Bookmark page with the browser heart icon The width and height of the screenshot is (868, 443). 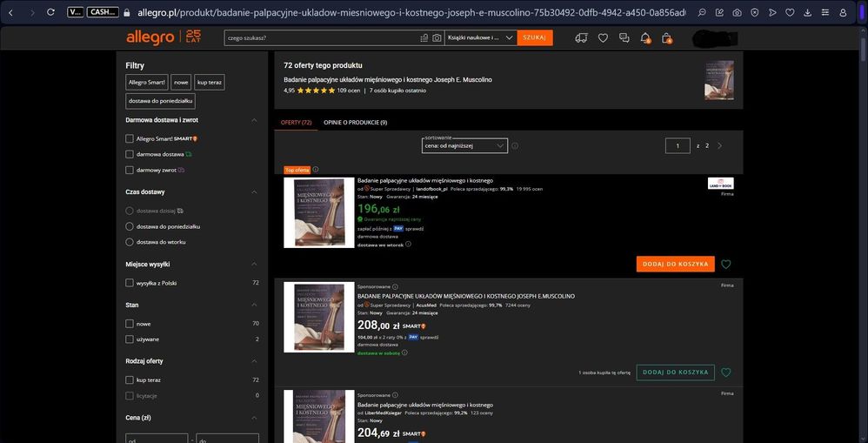790,12
